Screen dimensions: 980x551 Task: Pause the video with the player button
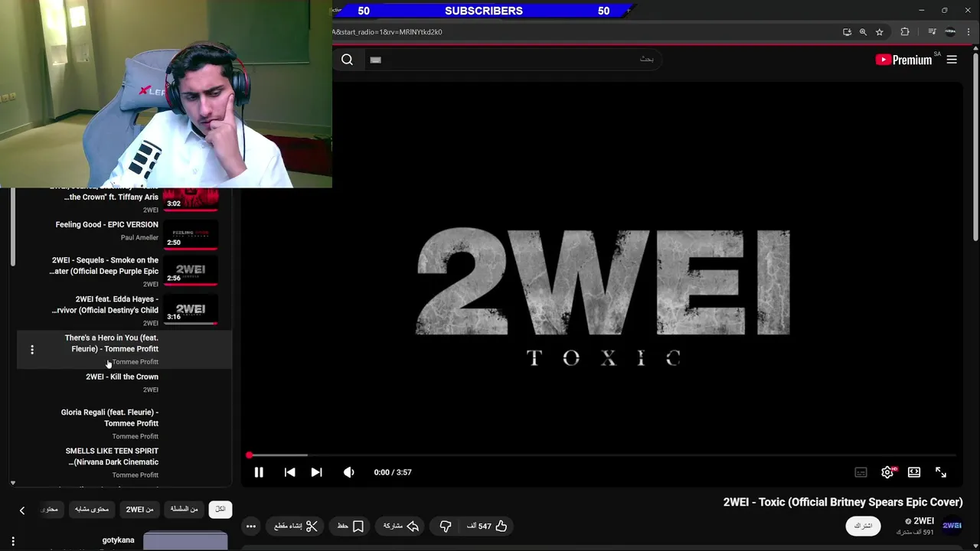click(x=259, y=472)
